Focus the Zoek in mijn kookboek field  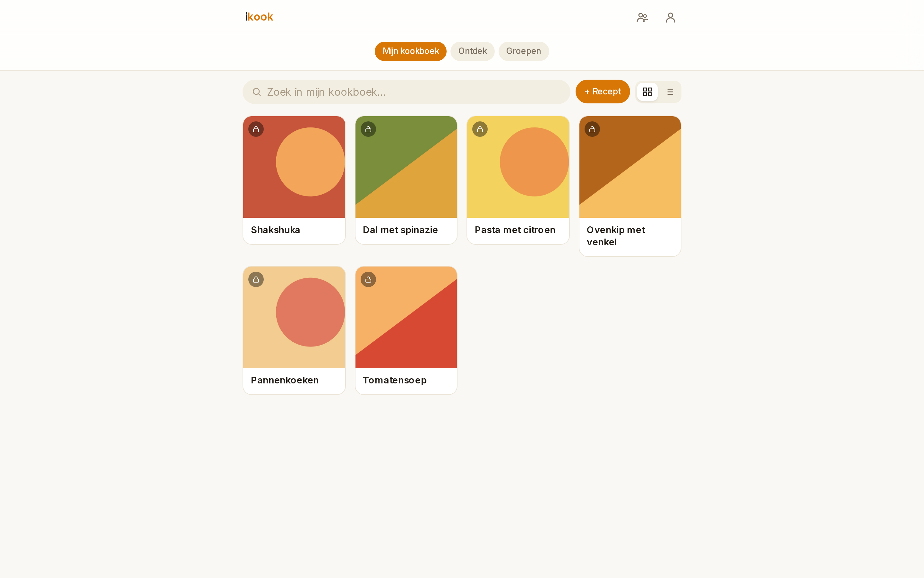[x=406, y=92]
